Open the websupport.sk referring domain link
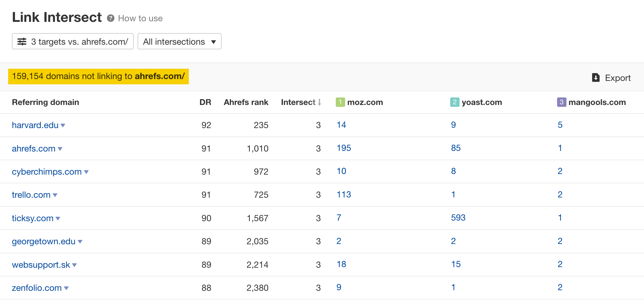644x303 pixels. (x=41, y=265)
